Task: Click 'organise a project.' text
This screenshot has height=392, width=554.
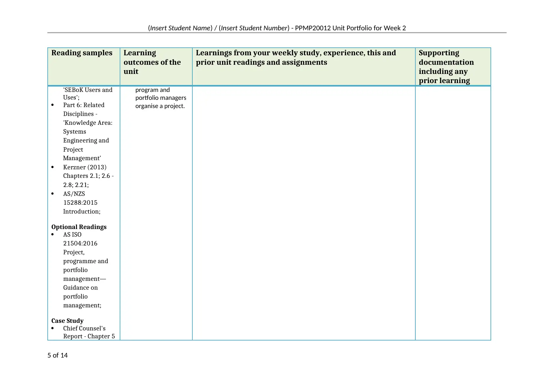Action: (160, 106)
